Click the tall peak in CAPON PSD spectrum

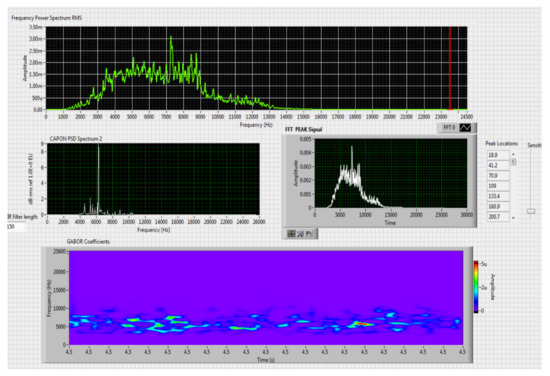point(99,179)
